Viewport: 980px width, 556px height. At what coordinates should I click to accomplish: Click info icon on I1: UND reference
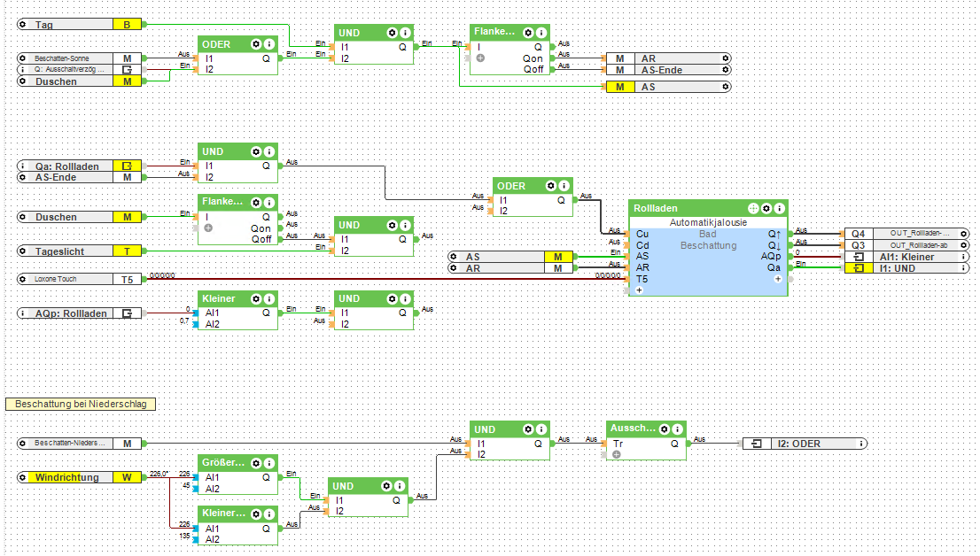964,268
